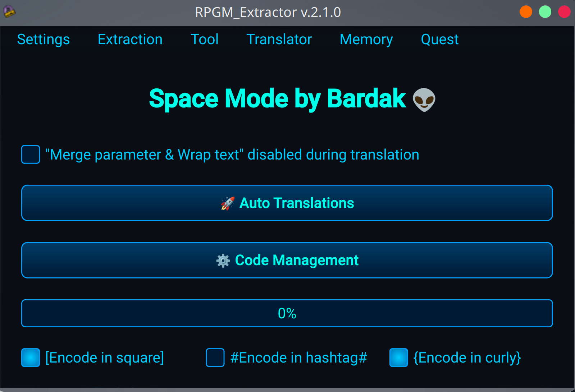
Task: Click the gear icon on Code Management
Action: click(223, 260)
